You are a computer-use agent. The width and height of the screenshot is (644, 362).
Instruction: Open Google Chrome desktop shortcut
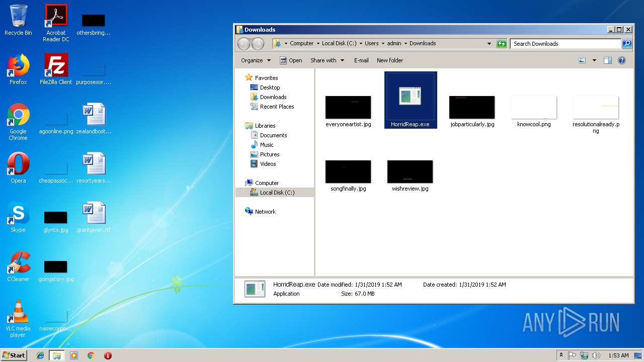tap(18, 122)
